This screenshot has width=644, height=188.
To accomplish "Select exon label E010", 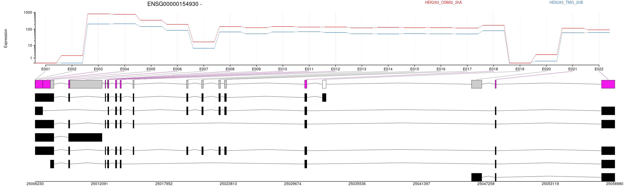I will click(283, 69).
